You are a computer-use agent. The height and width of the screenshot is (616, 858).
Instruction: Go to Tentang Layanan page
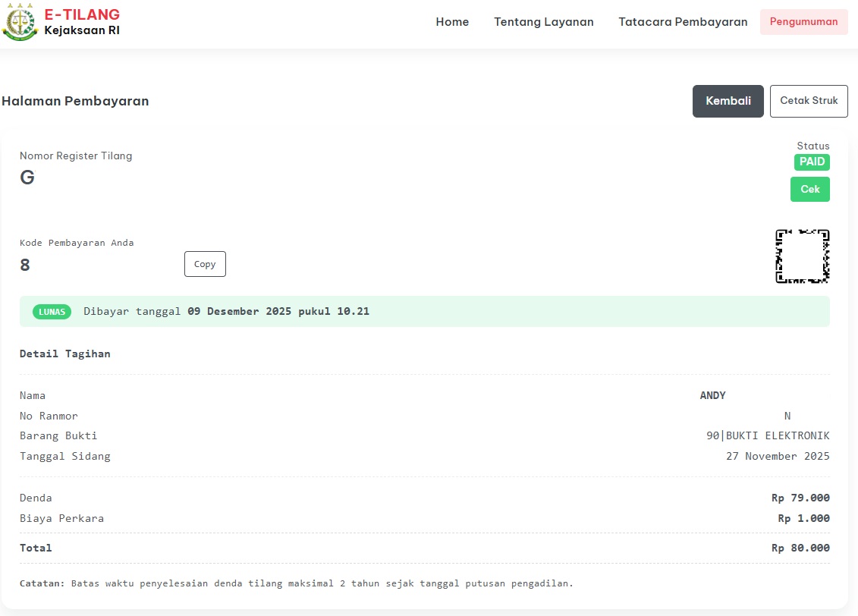(x=543, y=22)
